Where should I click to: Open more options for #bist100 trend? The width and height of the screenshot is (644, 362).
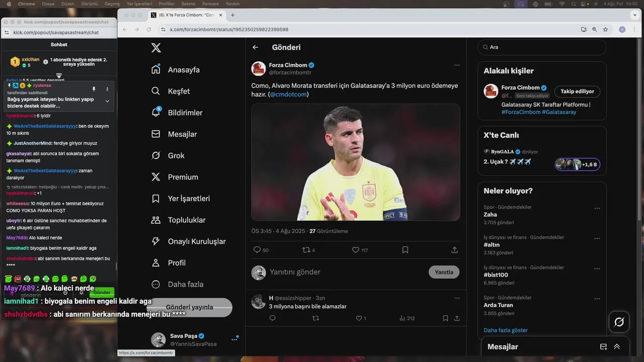click(597, 268)
